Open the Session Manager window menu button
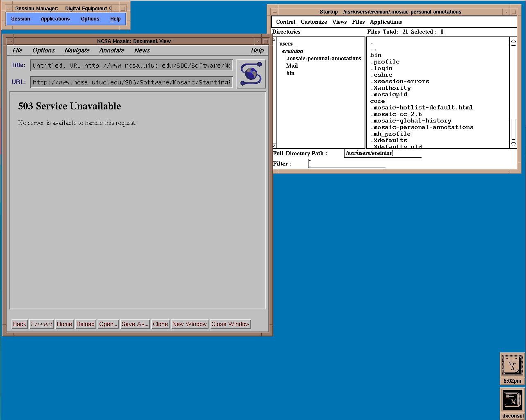 click(x=9, y=8)
